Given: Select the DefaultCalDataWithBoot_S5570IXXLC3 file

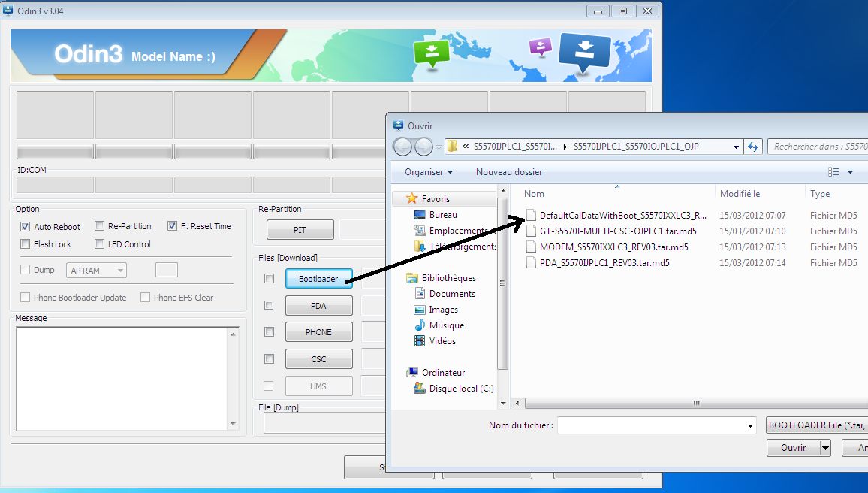Looking at the screenshot, I should (x=622, y=216).
